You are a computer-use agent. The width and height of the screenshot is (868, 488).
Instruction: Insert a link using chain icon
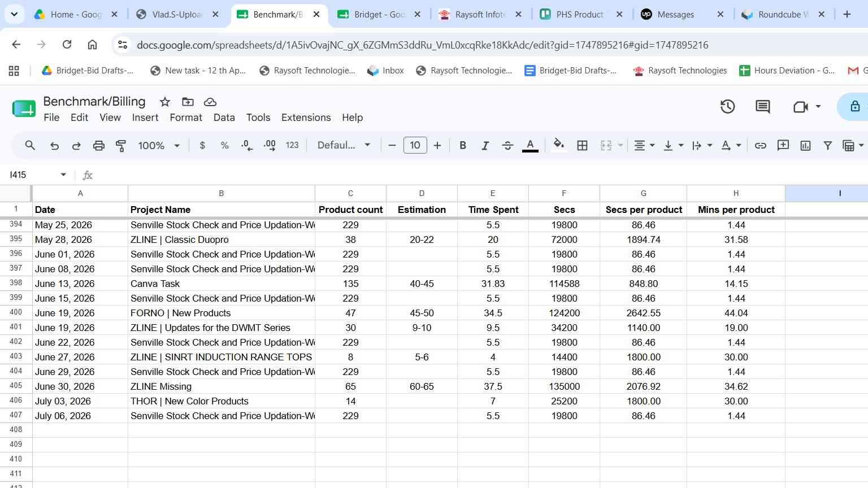coord(761,146)
